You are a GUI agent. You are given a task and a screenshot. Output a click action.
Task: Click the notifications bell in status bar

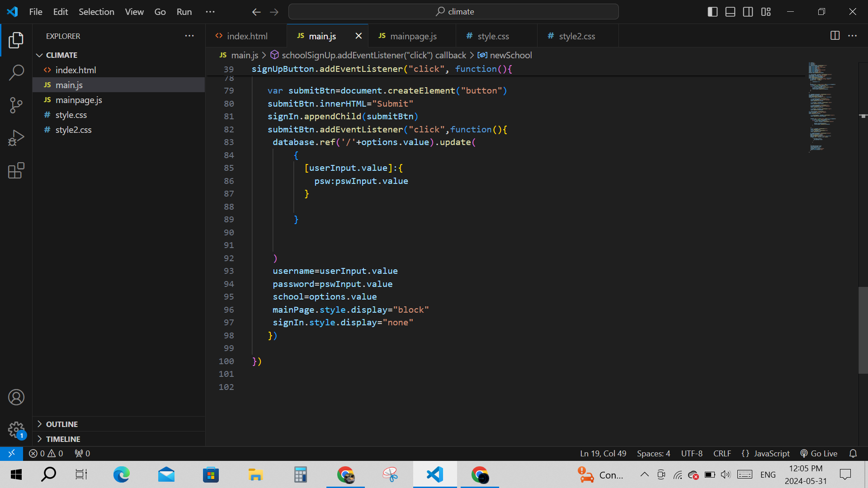pyautogui.click(x=853, y=453)
